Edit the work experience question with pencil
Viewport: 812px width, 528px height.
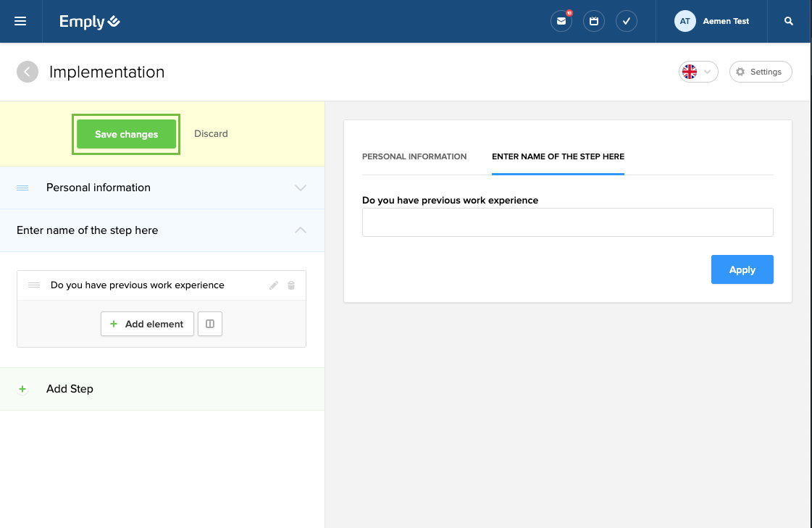pos(274,285)
